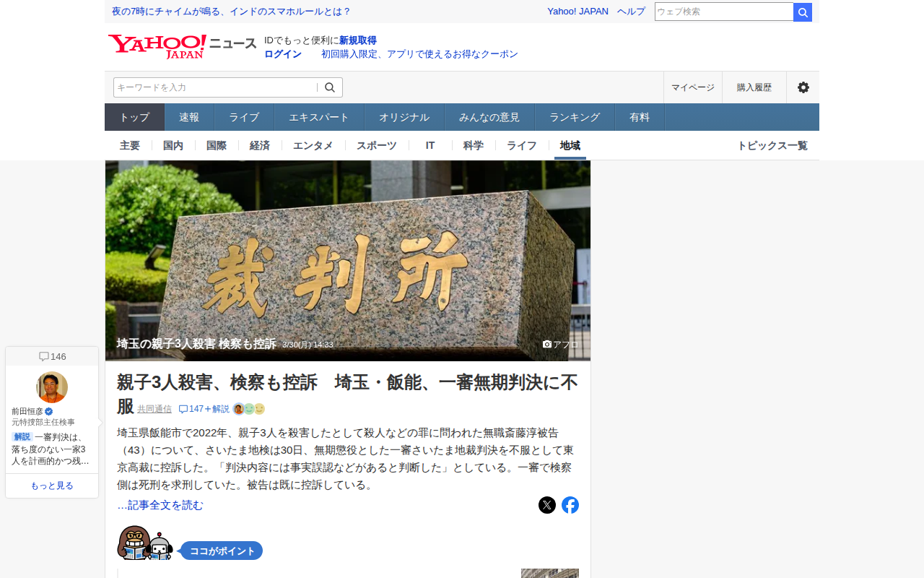Select the IT category
The height and width of the screenshot is (578, 924).
click(430, 145)
